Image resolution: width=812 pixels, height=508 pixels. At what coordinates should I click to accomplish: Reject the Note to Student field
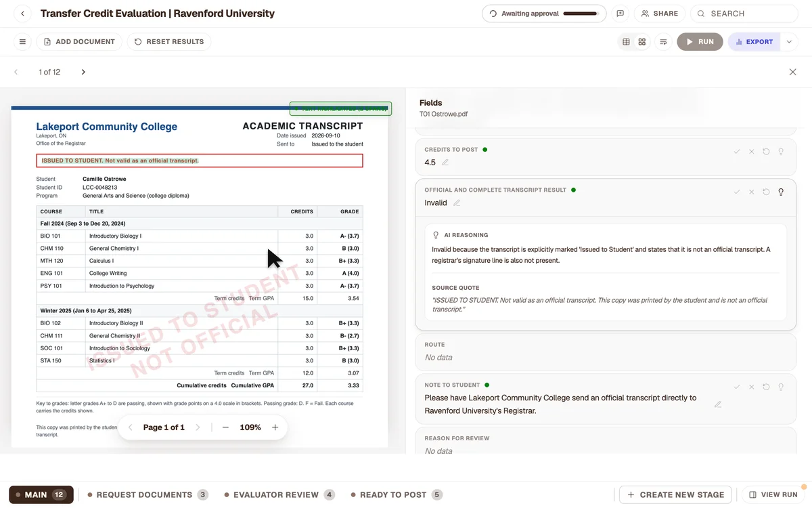click(751, 387)
